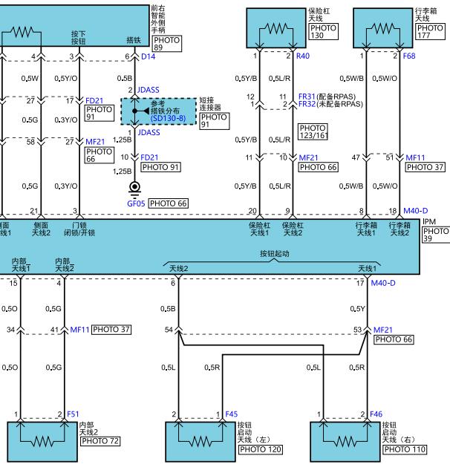
Task: Click resistor symbol in 按钮启动天线（右）box
Action: pyautogui.click(x=345, y=441)
